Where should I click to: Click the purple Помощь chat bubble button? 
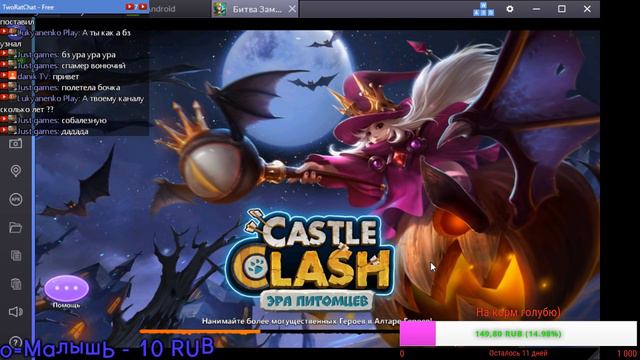pyautogui.click(x=67, y=288)
